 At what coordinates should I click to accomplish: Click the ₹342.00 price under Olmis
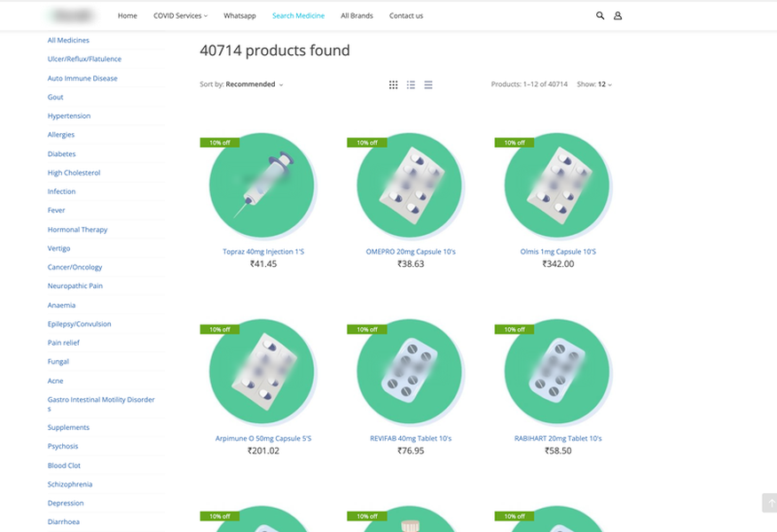click(x=558, y=264)
